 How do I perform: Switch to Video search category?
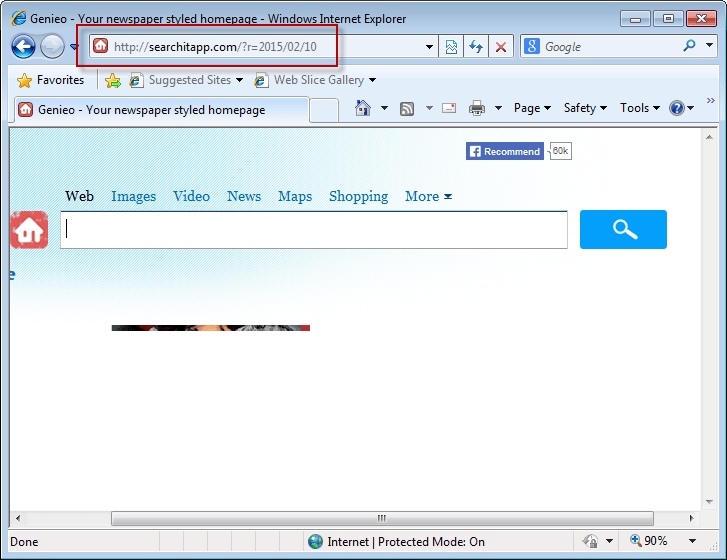pos(191,196)
